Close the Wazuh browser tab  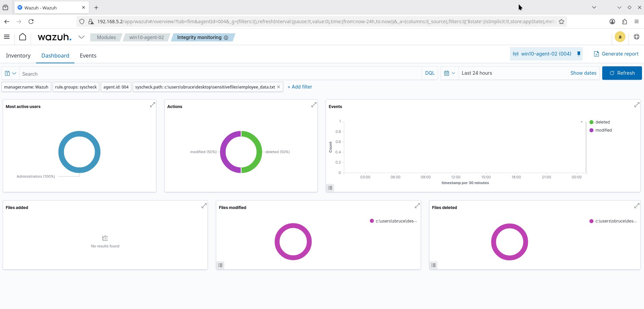[84, 7]
